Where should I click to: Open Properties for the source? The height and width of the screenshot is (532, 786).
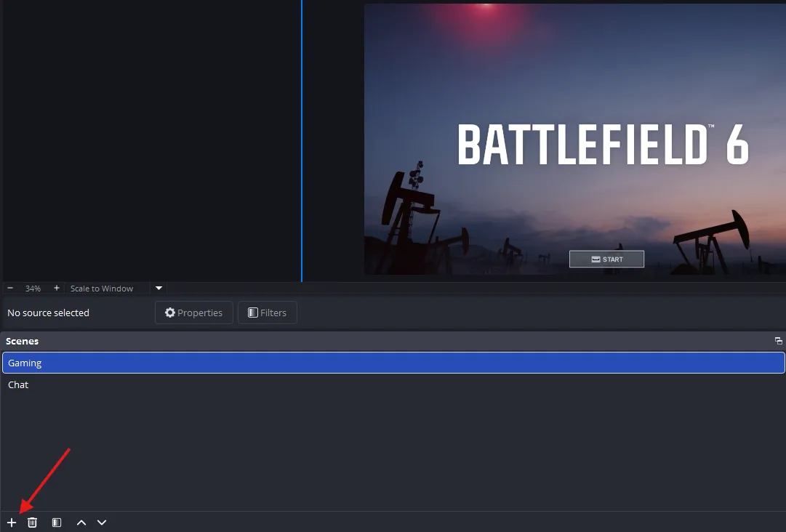(x=193, y=313)
